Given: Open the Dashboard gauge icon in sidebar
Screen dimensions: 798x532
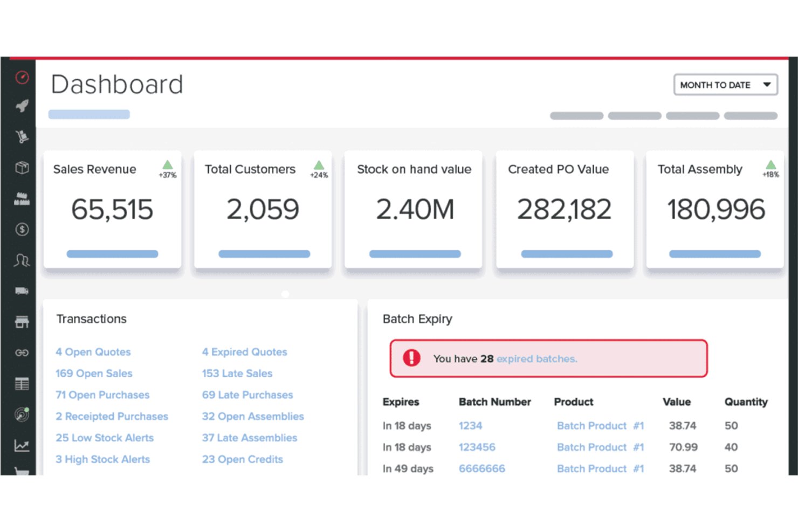Looking at the screenshot, I should [x=22, y=78].
